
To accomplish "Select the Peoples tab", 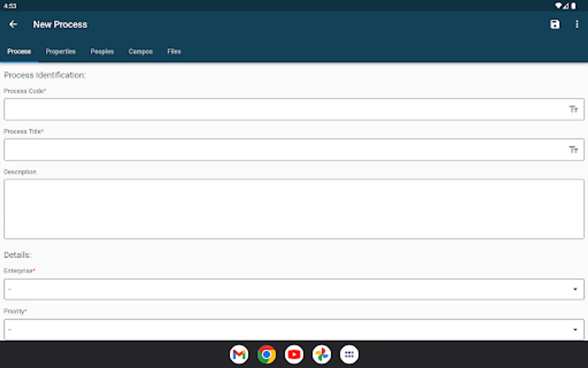I will [x=102, y=52].
